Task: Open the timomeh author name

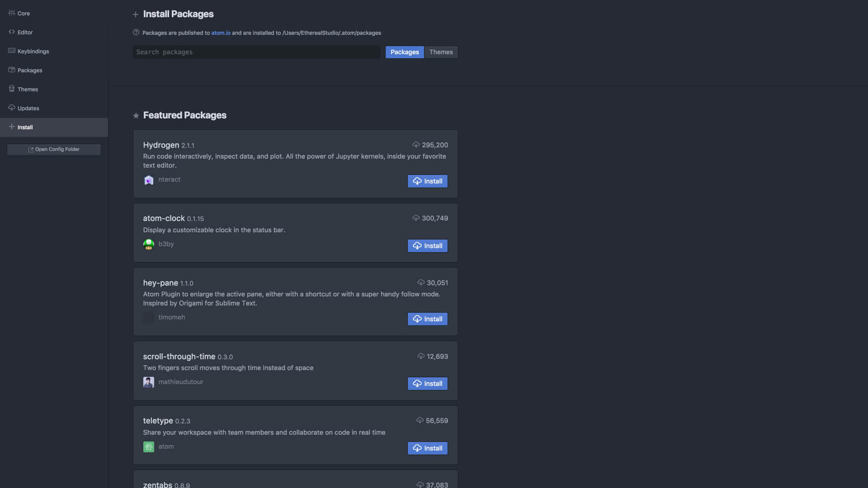Action: (171, 317)
